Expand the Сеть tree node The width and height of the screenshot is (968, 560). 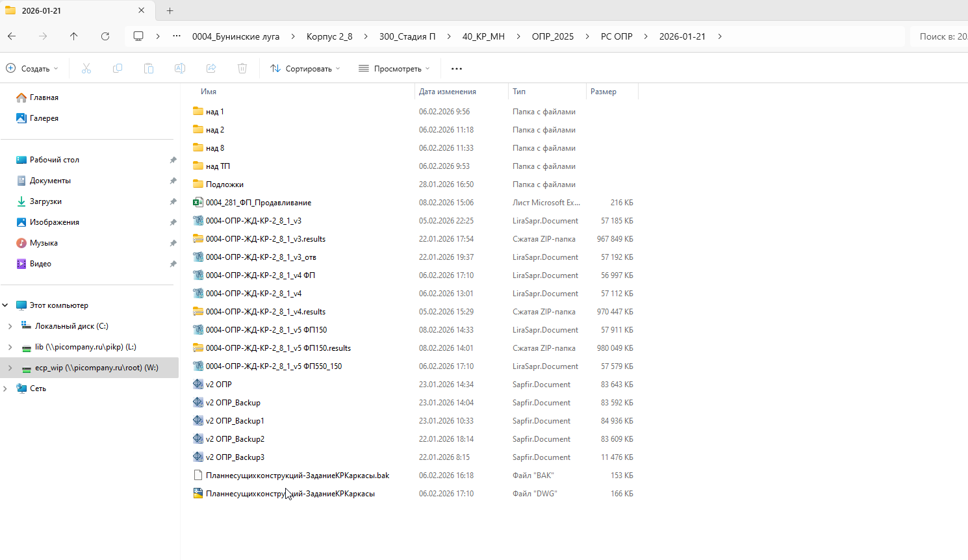[x=5, y=388]
